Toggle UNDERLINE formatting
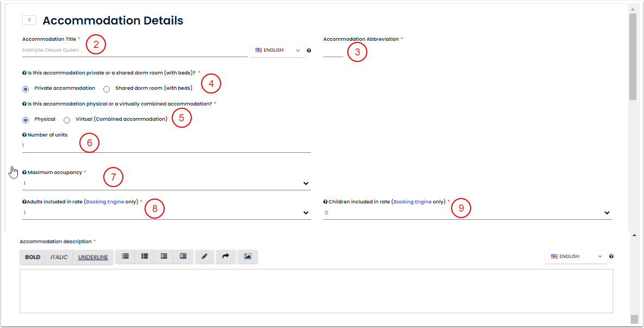This screenshot has width=644, height=328. [93, 257]
